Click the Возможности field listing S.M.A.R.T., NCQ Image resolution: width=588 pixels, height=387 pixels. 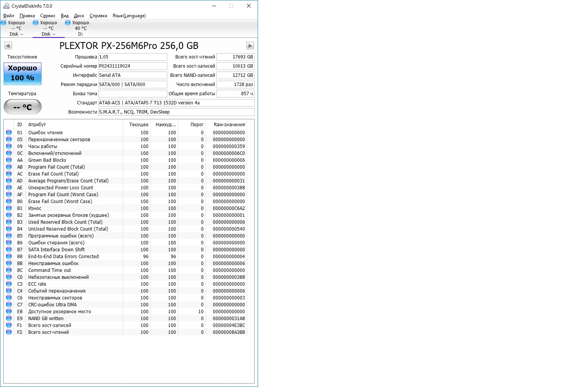[x=176, y=112]
